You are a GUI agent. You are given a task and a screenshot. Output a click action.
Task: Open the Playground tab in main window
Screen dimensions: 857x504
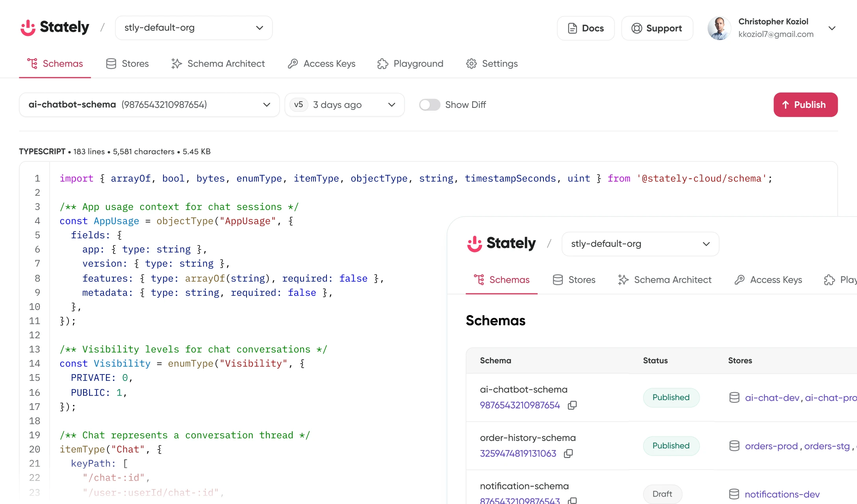410,63
